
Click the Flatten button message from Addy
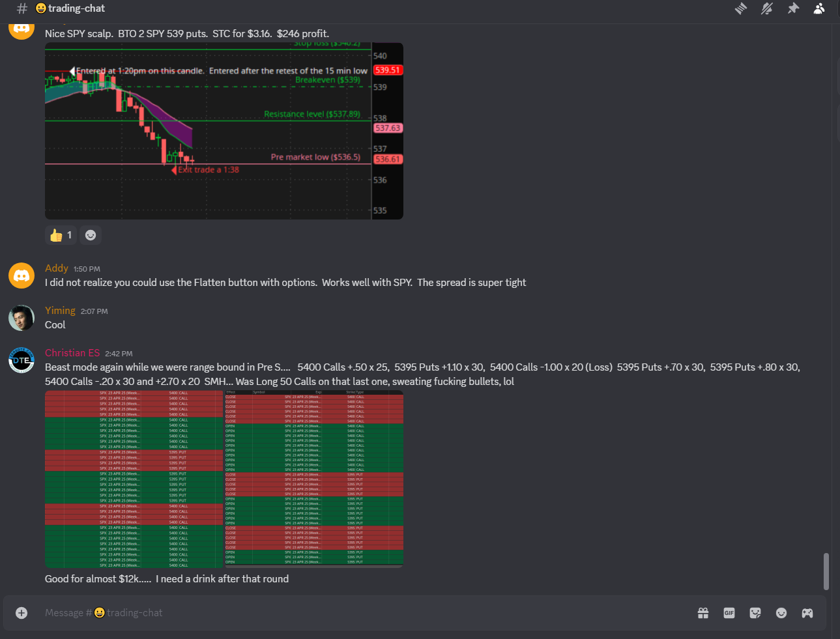(285, 283)
